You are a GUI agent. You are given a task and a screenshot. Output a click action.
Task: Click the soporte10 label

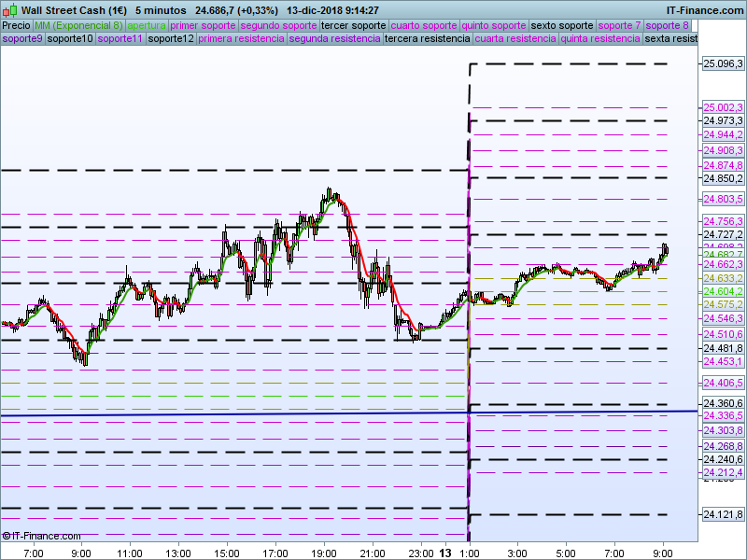[70, 38]
